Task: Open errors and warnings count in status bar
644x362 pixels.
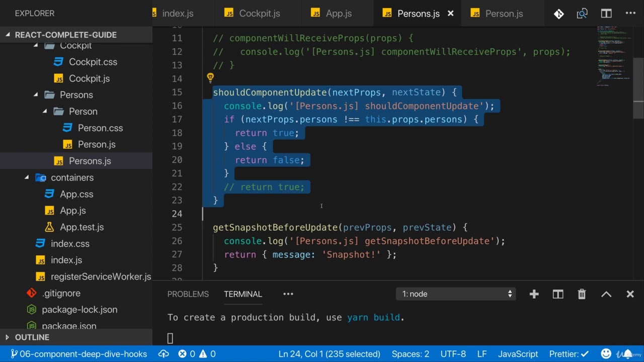Action: [x=197, y=354]
